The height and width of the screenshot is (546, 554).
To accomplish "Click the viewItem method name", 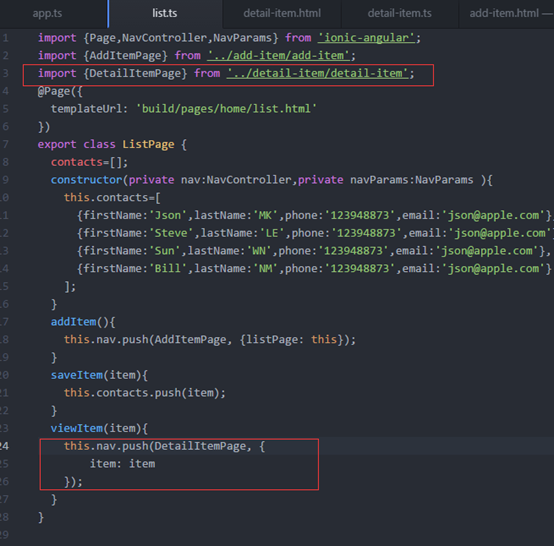I will 77,428.
